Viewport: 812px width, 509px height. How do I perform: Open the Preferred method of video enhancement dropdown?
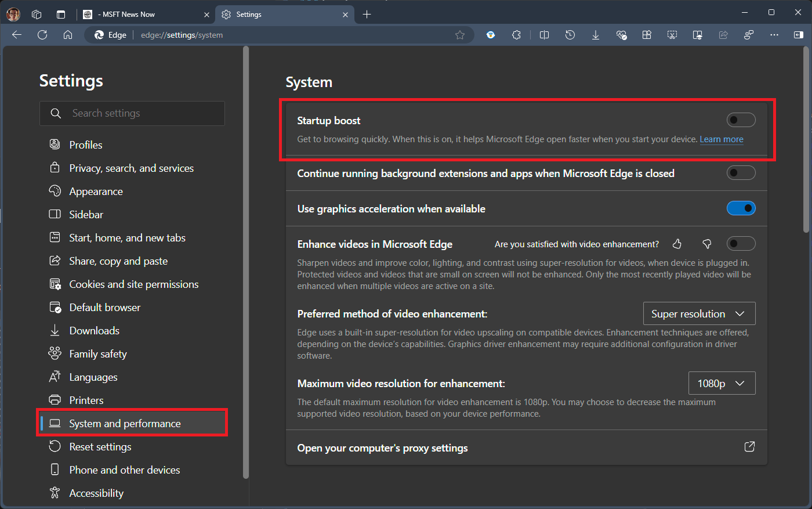[699, 313]
